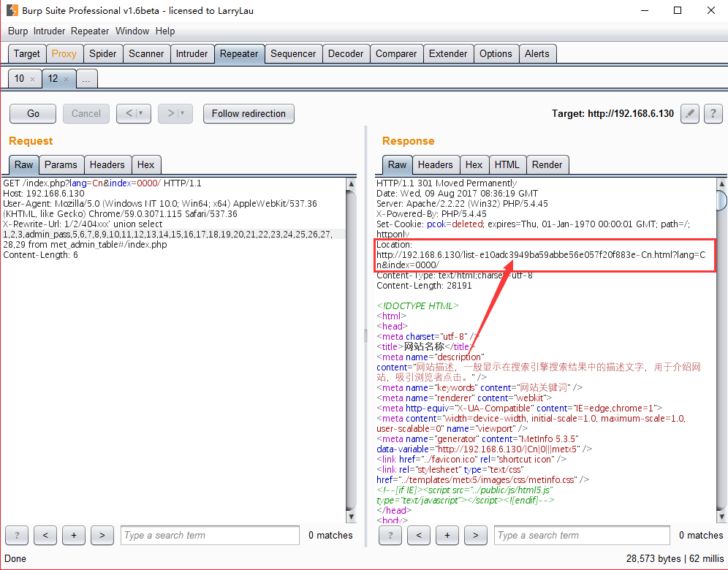Click the Cancel button
The height and width of the screenshot is (570, 728).
pyautogui.click(x=86, y=114)
